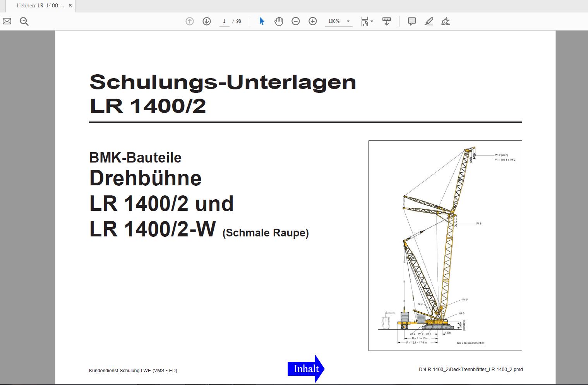The image size is (588, 385).
Task: Go to next page with down arrow
Action: (207, 21)
